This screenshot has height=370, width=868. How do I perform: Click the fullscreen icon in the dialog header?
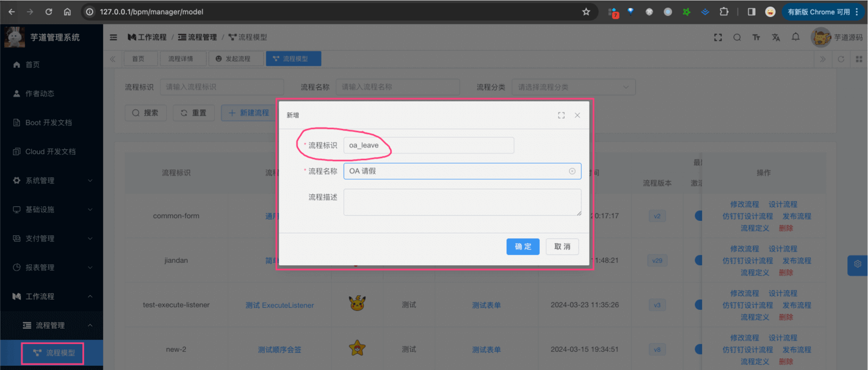tap(561, 115)
